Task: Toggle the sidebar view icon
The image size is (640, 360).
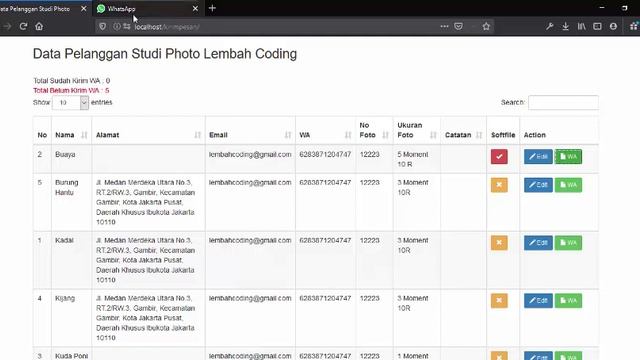Action: point(597,27)
